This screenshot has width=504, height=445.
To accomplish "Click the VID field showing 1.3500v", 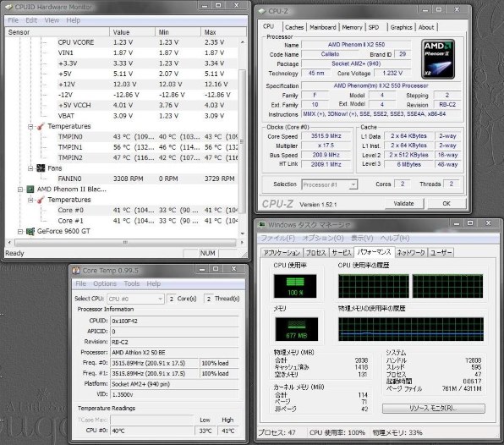I will 174,394.
